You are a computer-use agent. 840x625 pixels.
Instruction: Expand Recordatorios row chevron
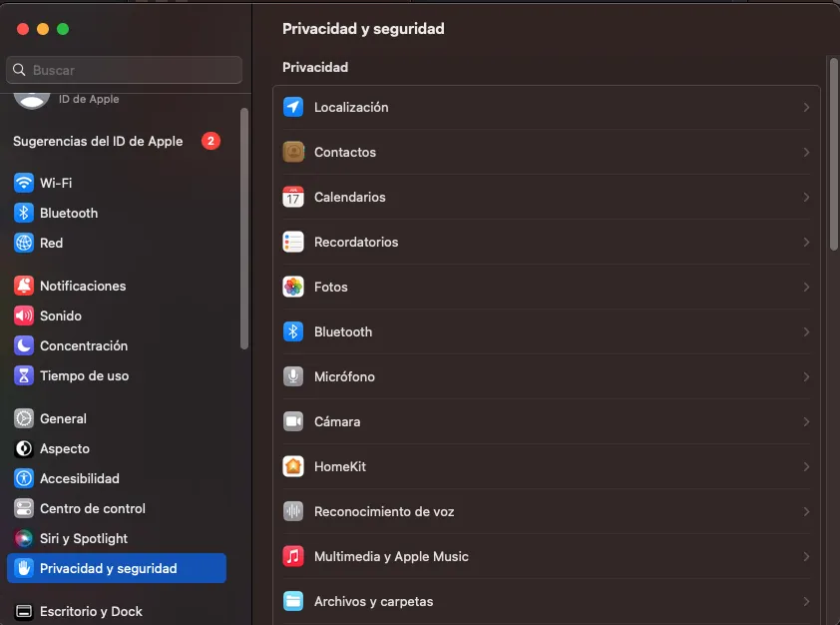[806, 243]
